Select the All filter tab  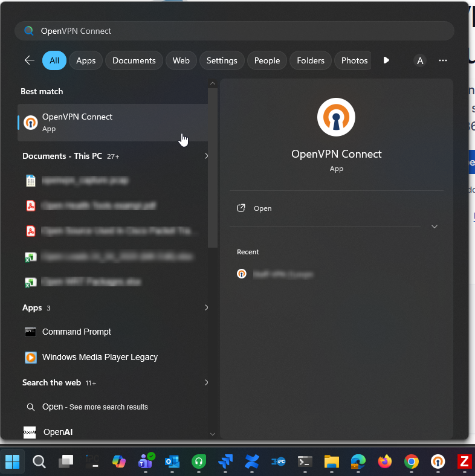[x=54, y=60]
